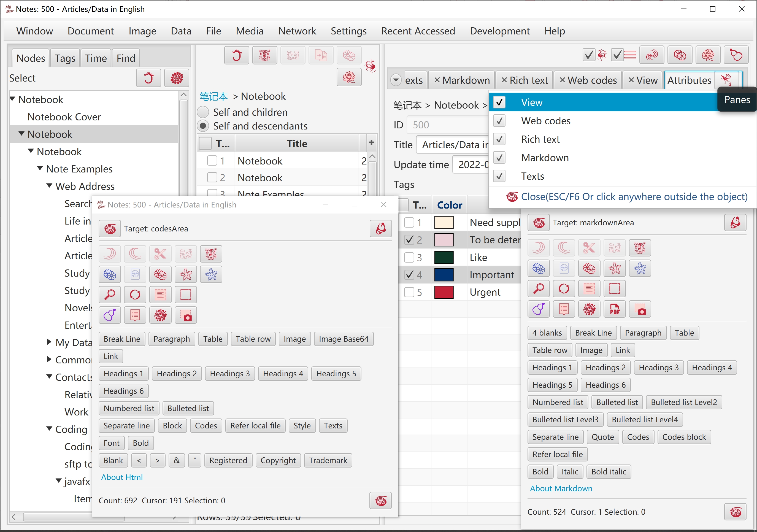Click the navy blue Important color swatch
The width and height of the screenshot is (757, 532).
click(x=444, y=275)
